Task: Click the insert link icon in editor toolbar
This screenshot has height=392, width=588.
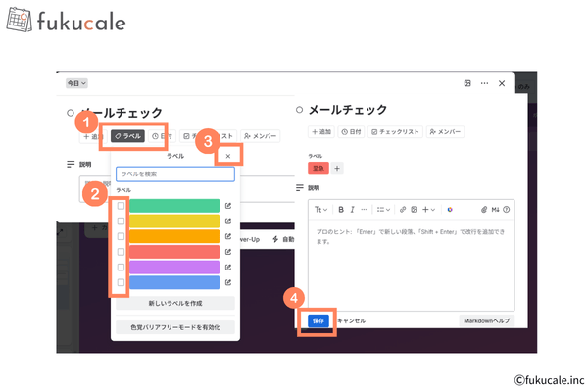Action: [x=403, y=209]
